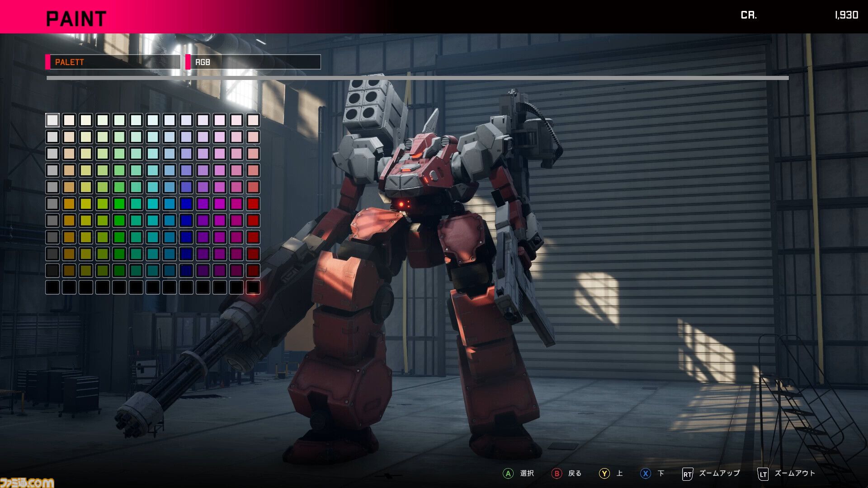This screenshot has height=488, width=868.
Task: Pick the pastel red swatch in the fifth row
Action: click(x=253, y=187)
